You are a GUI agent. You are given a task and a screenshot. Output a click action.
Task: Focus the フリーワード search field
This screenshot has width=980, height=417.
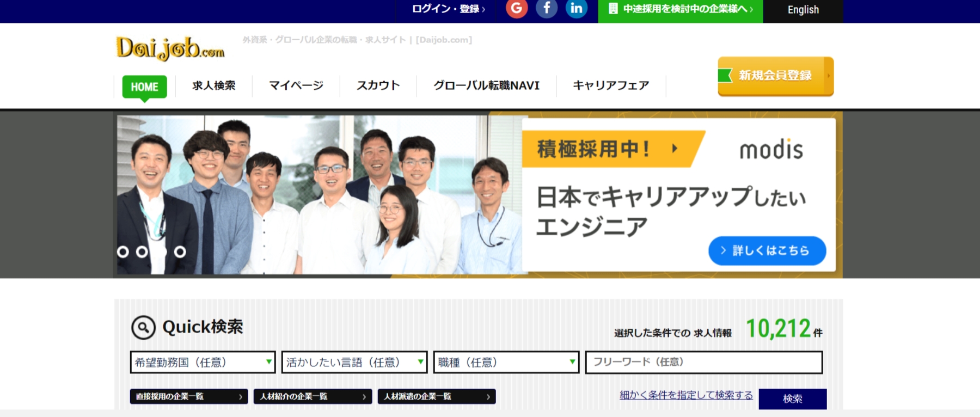click(703, 362)
